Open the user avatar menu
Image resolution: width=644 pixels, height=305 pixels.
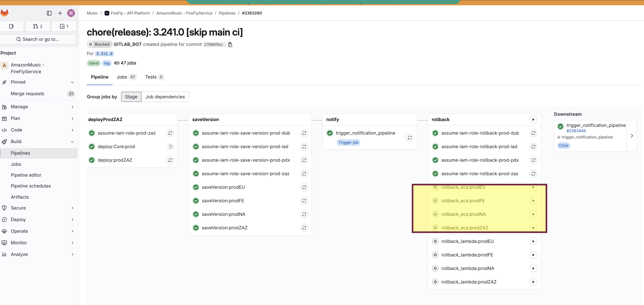click(x=71, y=13)
